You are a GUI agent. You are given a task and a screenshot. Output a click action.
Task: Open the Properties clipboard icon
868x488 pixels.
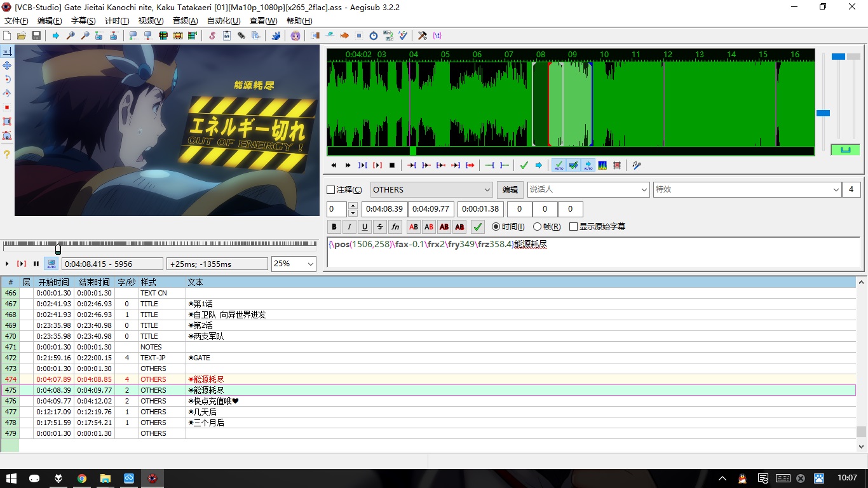[x=226, y=36]
